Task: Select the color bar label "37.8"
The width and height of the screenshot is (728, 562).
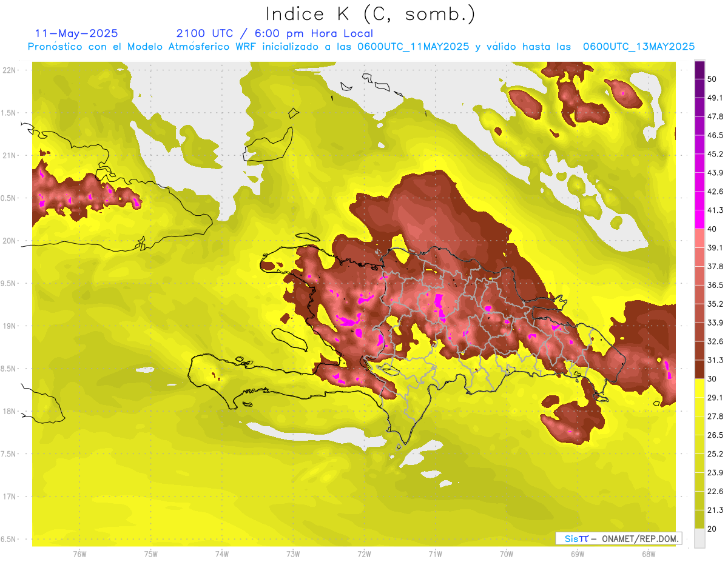Action: pos(715,266)
